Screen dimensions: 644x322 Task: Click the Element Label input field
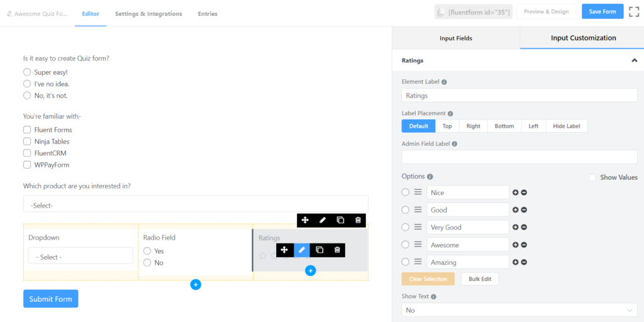pyautogui.click(x=519, y=96)
